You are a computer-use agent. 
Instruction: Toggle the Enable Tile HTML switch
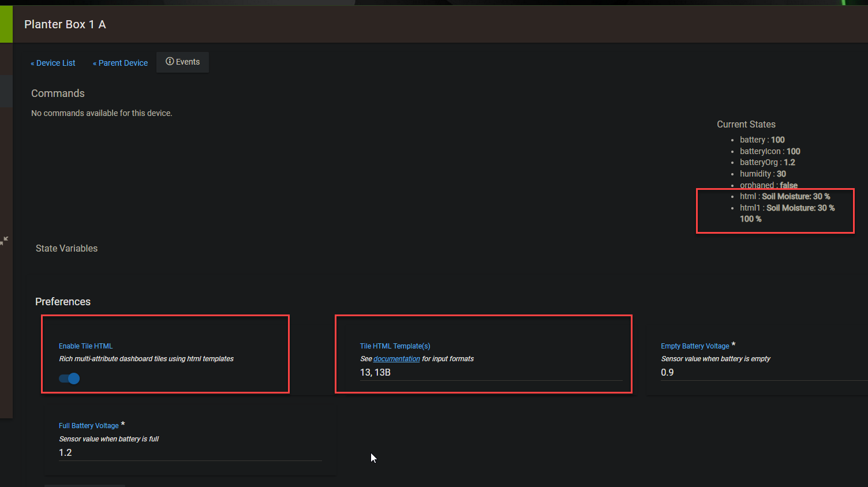coord(69,379)
